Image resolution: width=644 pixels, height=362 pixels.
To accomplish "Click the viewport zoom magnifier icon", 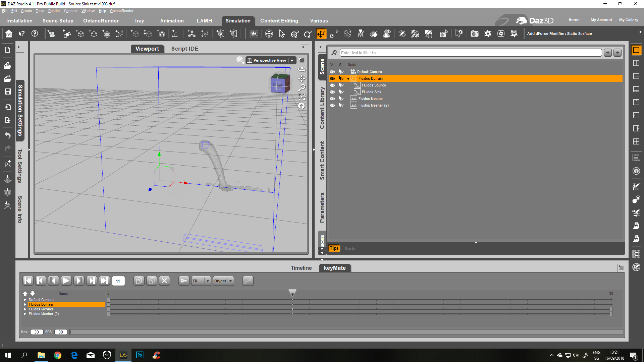I will click(302, 87).
